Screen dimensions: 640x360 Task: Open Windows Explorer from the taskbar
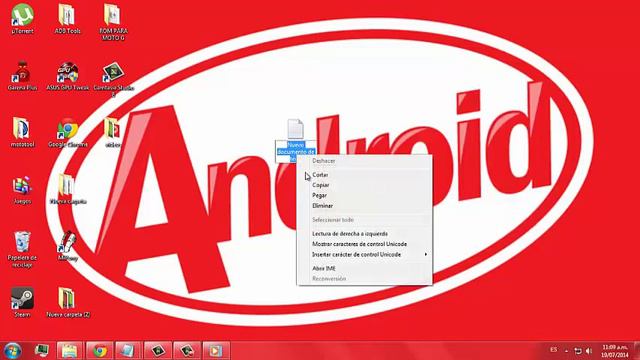[69, 351]
